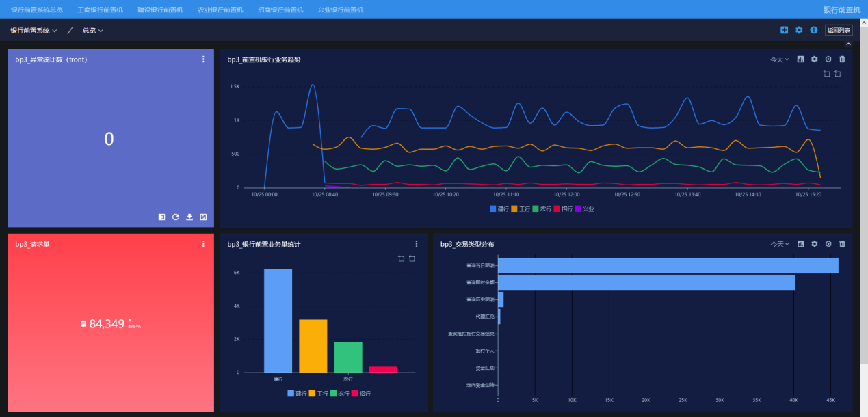Open chart type icon on bp3_交易类型分布 panel
Image resolution: width=868 pixels, height=417 pixels.
[x=800, y=244]
